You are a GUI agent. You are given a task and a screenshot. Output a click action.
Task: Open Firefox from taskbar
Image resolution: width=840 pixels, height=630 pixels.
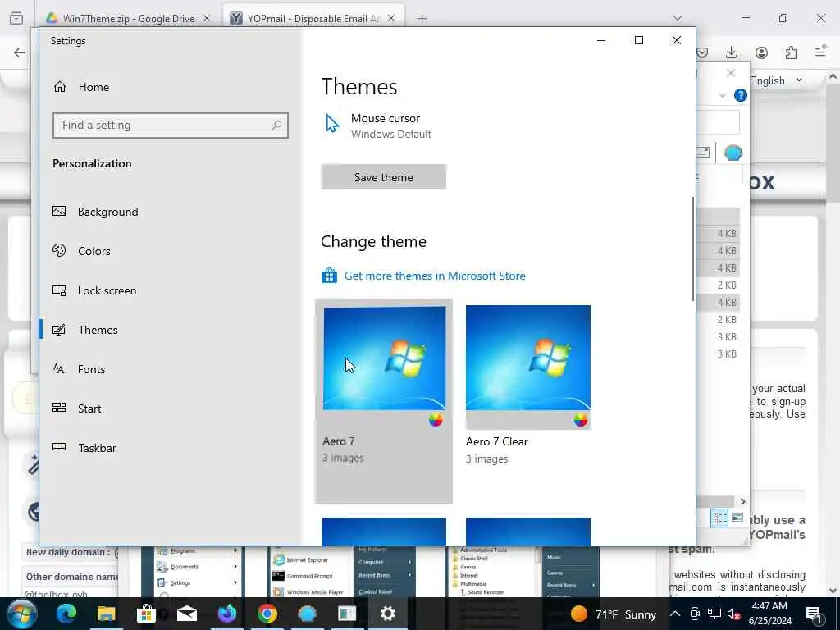[226, 614]
